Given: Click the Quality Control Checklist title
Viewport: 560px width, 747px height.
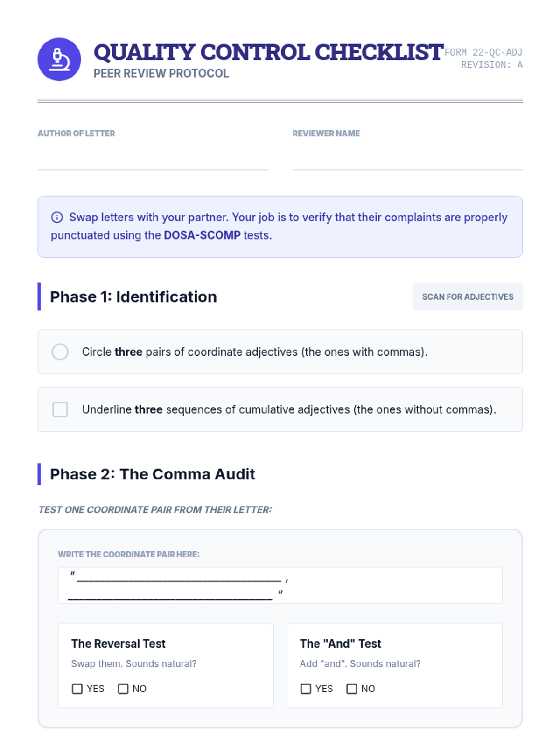Looking at the screenshot, I should coord(268,52).
